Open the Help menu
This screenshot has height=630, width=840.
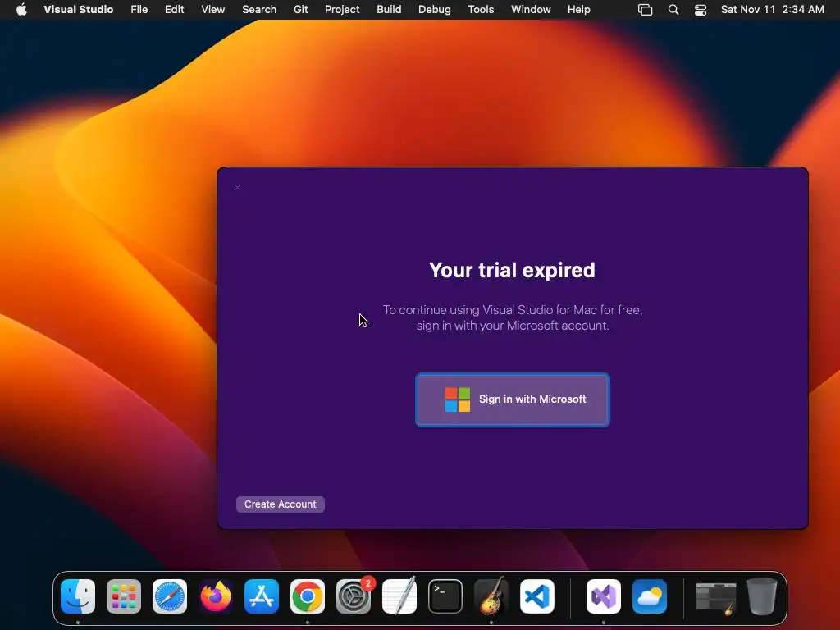(578, 10)
